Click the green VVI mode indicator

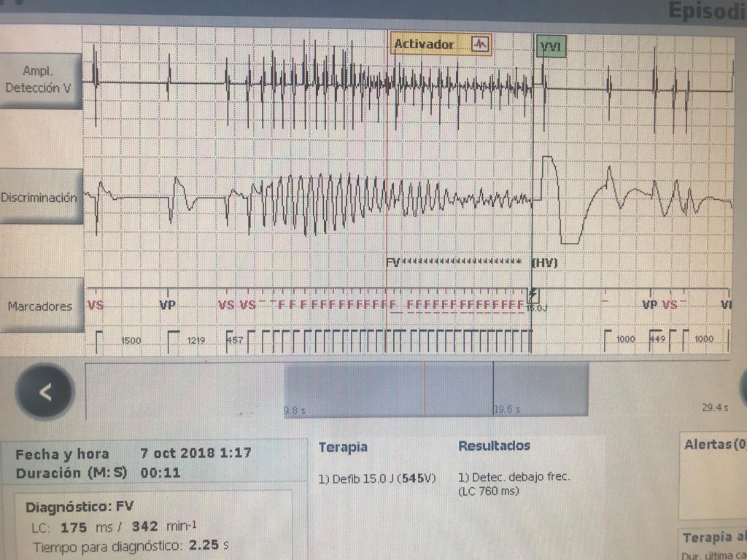[551, 44]
